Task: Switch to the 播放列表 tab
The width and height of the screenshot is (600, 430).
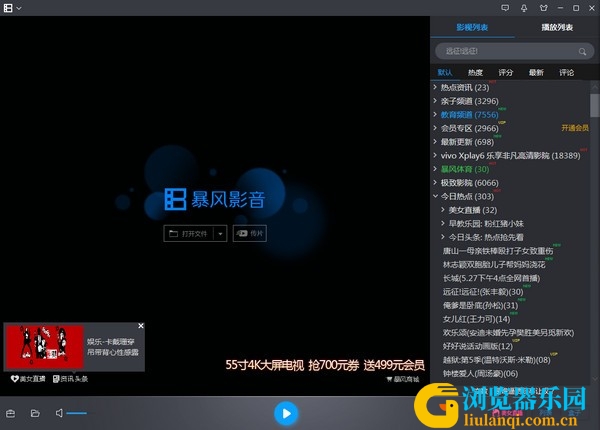Action: click(557, 27)
